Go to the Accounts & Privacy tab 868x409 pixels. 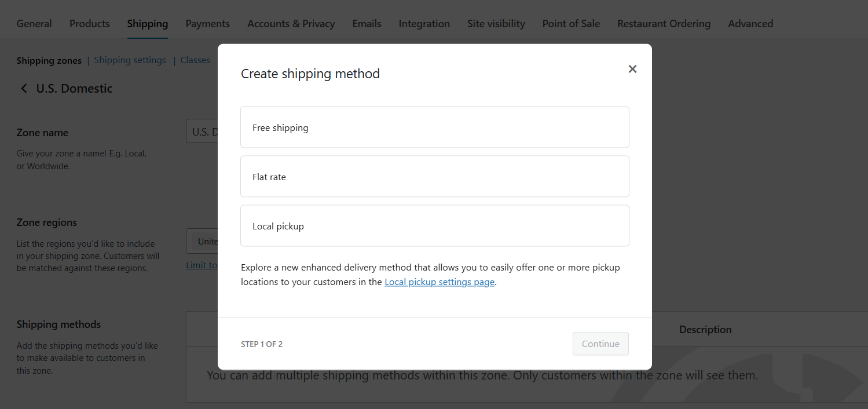click(x=291, y=23)
